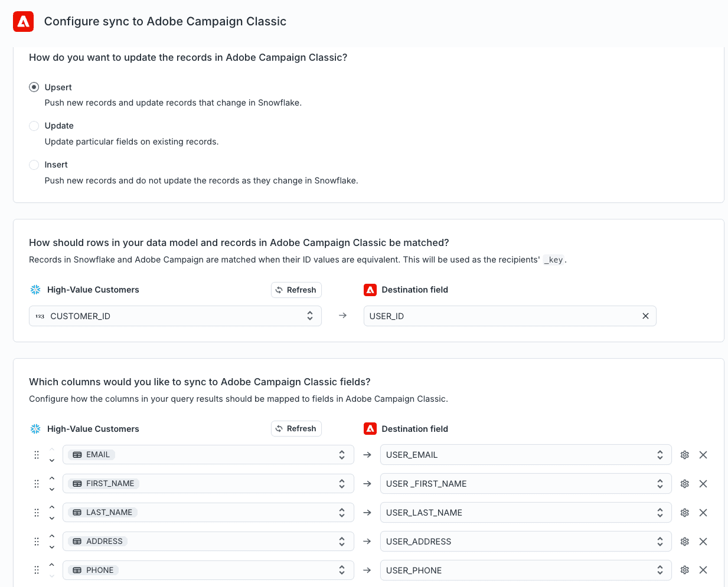Grab the drag handle for LAST_NAME row
This screenshot has height=587, width=728.
[37, 513]
